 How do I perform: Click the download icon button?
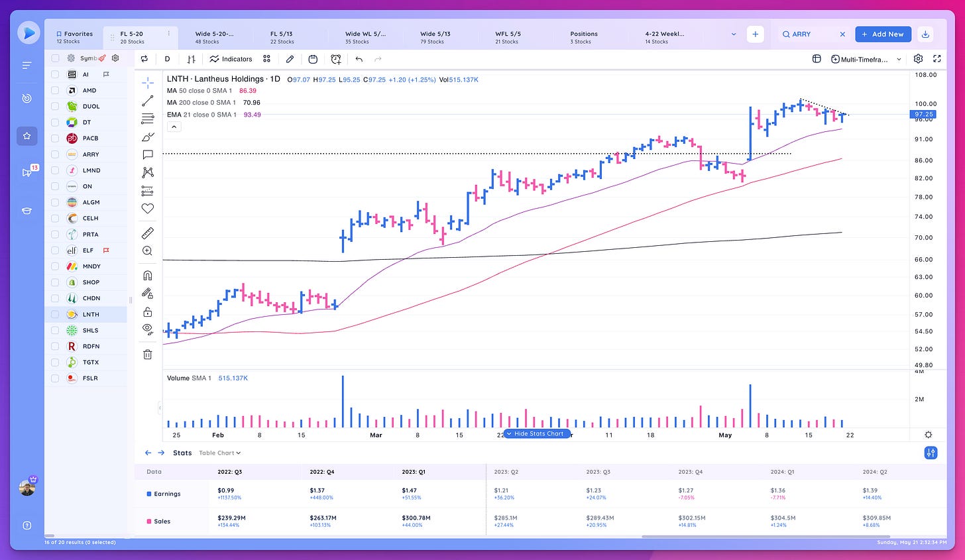click(925, 34)
